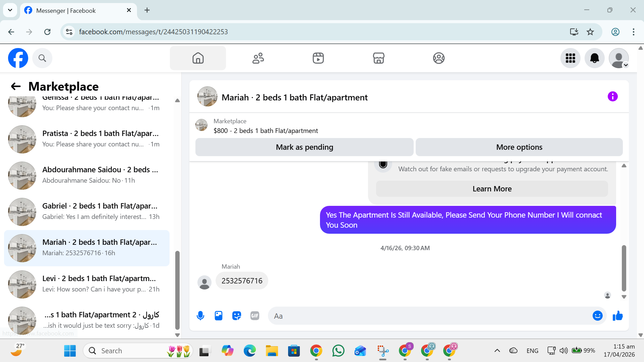Click the Windows taskbar Search box
Viewport: 644px width, 362px height.
point(138,351)
